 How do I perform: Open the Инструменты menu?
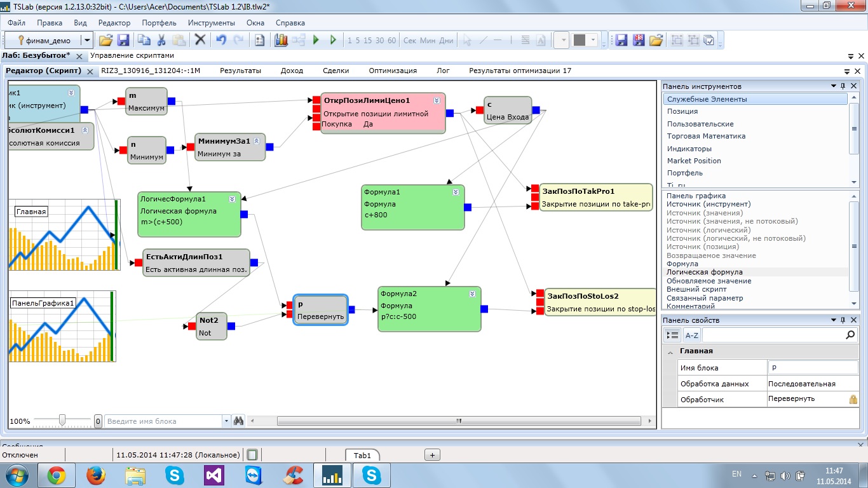(211, 23)
